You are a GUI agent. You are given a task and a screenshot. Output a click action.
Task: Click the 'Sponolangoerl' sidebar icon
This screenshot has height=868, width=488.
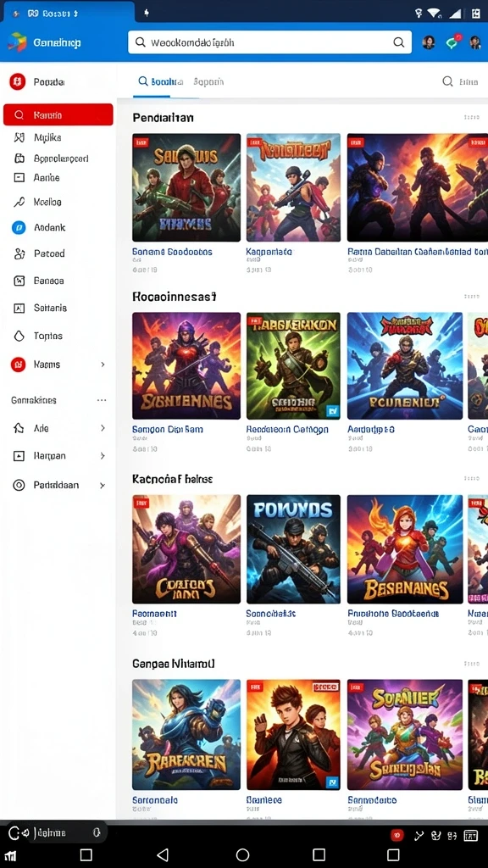click(19, 159)
